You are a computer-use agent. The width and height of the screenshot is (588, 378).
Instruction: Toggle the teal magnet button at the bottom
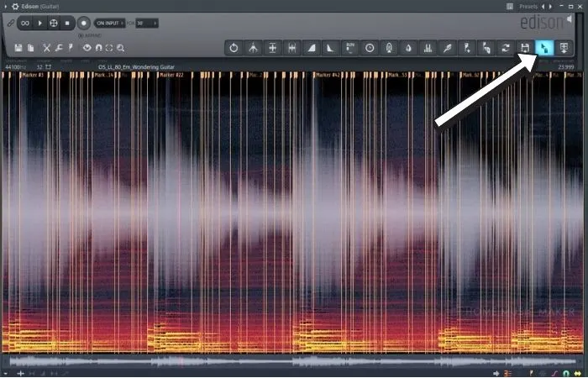coord(565,374)
